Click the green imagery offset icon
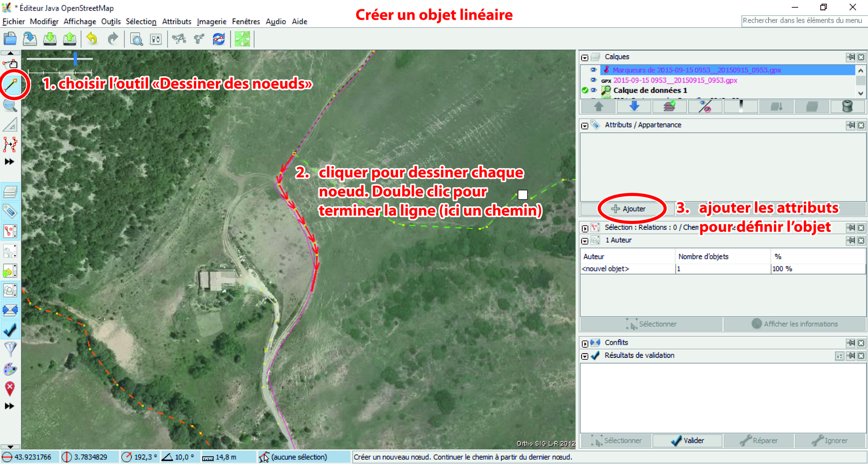The height and width of the screenshot is (464, 868). click(242, 39)
